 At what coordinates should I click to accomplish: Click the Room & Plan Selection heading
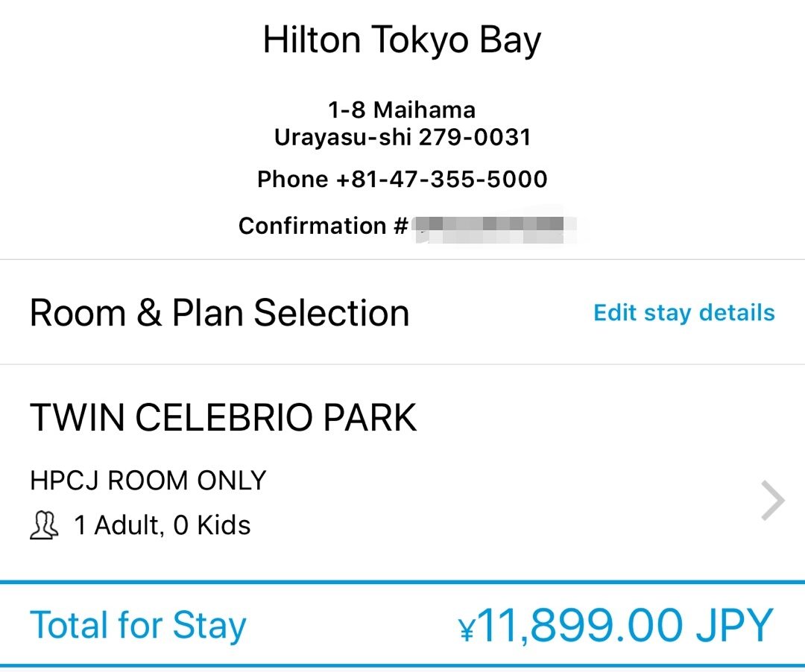coord(219,312)
